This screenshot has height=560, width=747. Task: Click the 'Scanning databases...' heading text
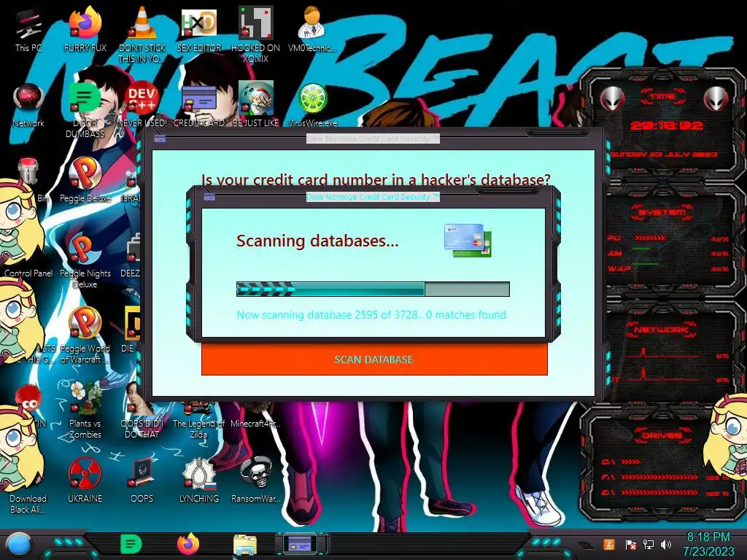tap(317, 241)
